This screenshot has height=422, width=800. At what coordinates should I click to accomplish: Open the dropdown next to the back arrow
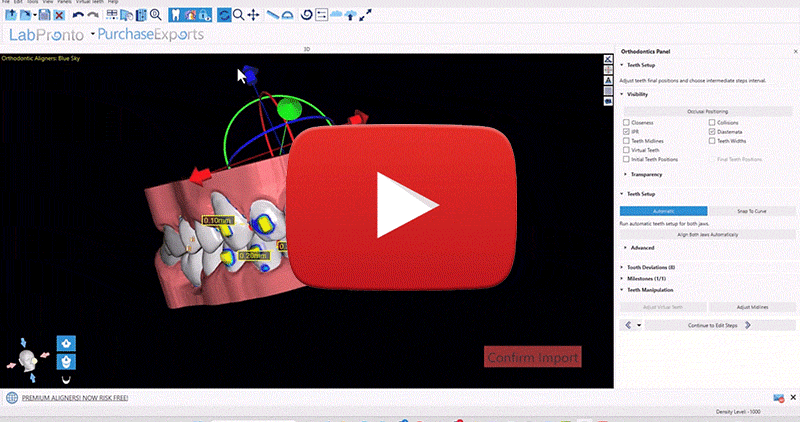tap(639, 326)
